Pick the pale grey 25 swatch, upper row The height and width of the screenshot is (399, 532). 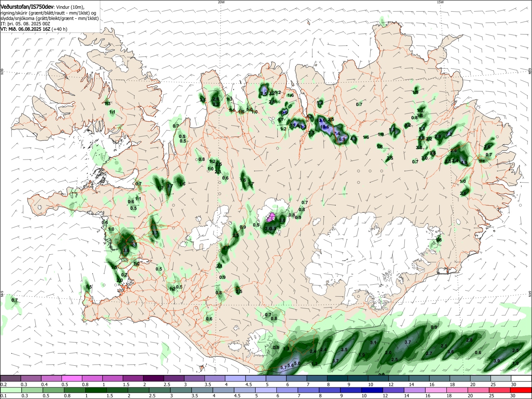click(500, 378)
